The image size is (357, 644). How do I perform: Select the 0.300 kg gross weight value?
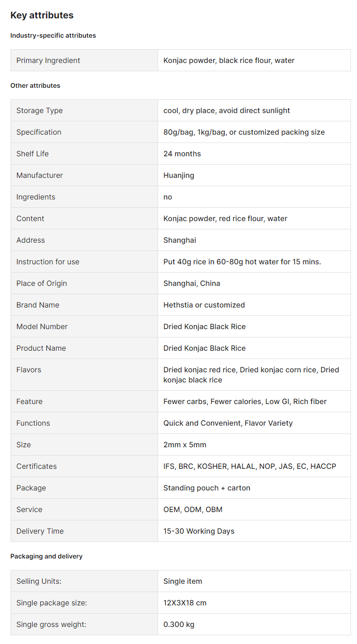[179, 624]
